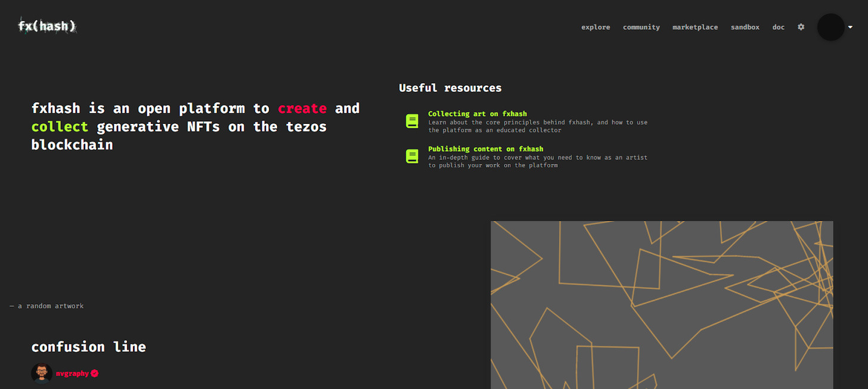868x389 pixels.
Task: Go to the marketplace page
Action: tap(695, 27)
